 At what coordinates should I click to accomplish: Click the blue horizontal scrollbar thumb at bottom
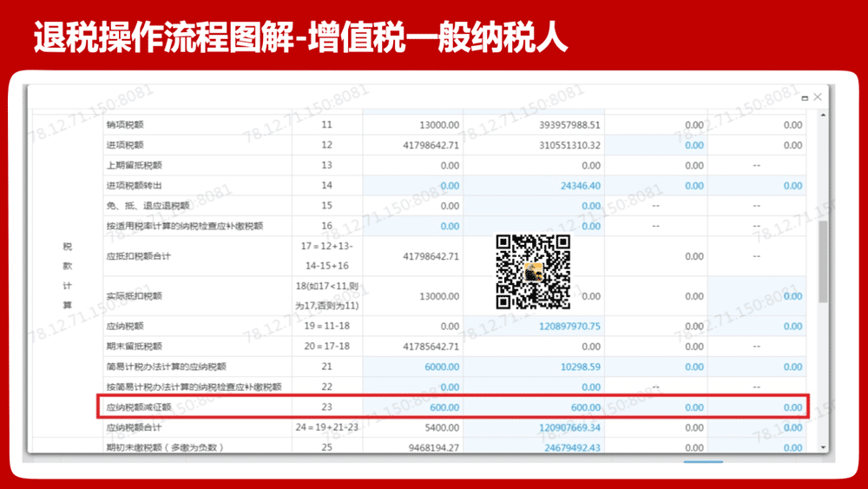(x=703, y=460)
